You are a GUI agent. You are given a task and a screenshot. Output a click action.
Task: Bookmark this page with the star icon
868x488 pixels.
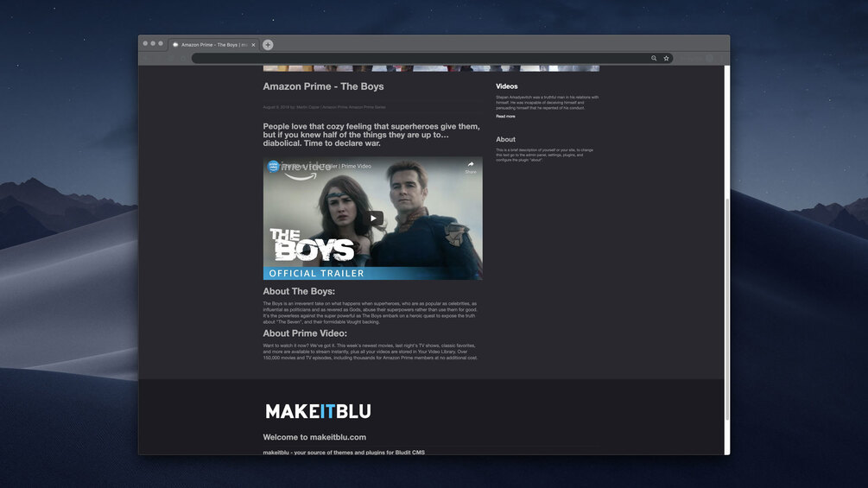[666, 58]
